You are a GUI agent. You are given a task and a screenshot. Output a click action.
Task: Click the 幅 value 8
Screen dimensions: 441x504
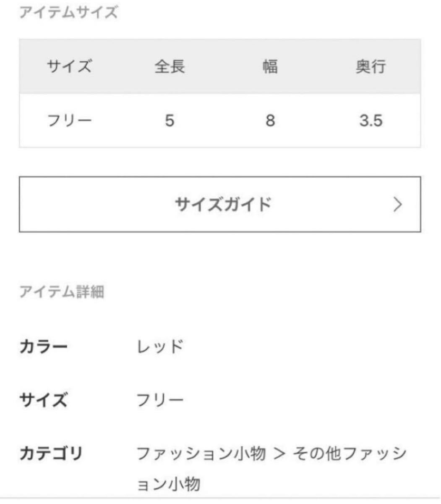[270, 121]
